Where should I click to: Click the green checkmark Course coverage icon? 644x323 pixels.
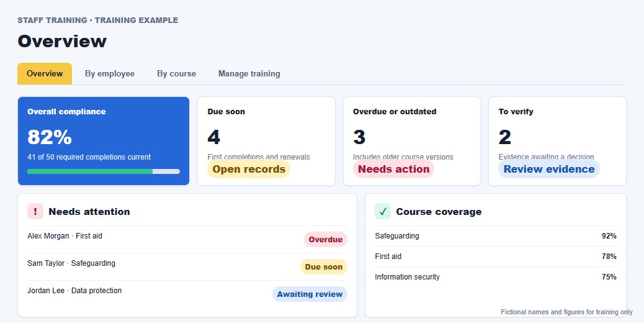[383, 212]
